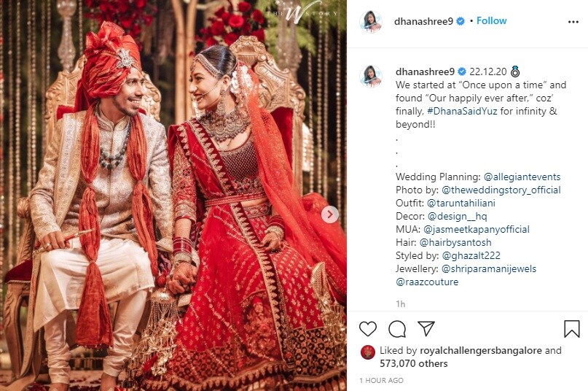Click the avatar beside the caption
Screen dimensions: 588x391
pyautogui.click(x=370, y=76)
